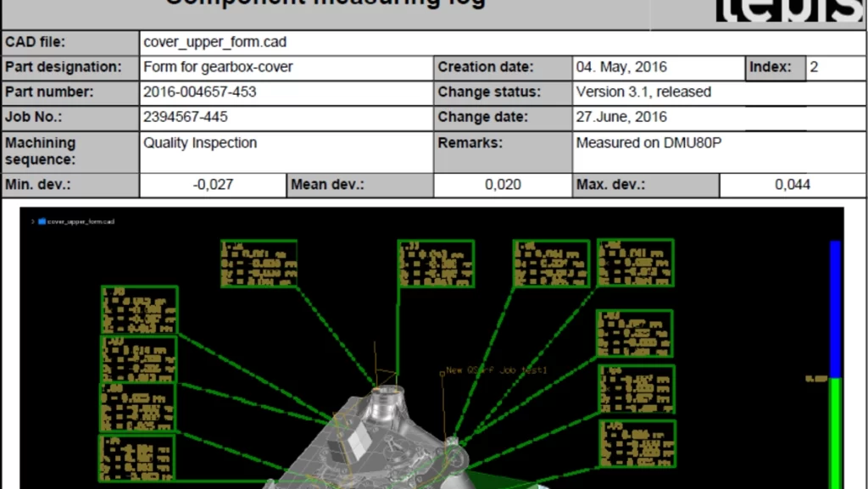Expand the cover_upper_form.cad tree node
868x489 pixels.
point(33,221)
